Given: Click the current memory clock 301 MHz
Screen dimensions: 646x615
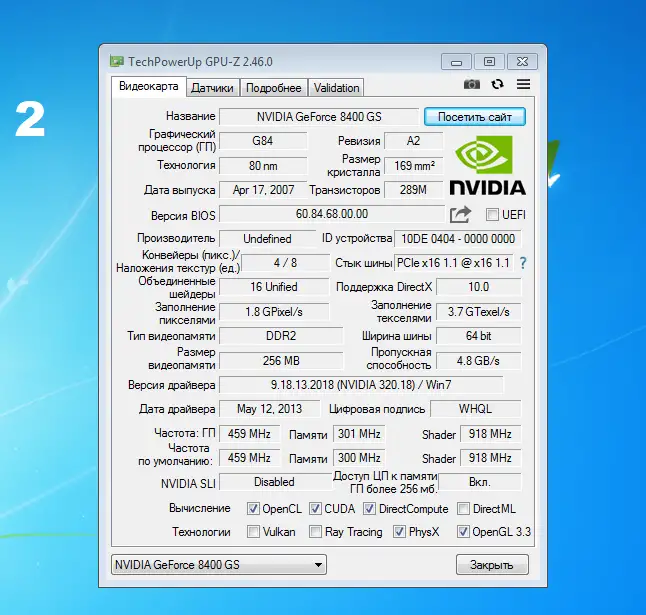Looking at the screenshot, I should (x=359, y=434).
